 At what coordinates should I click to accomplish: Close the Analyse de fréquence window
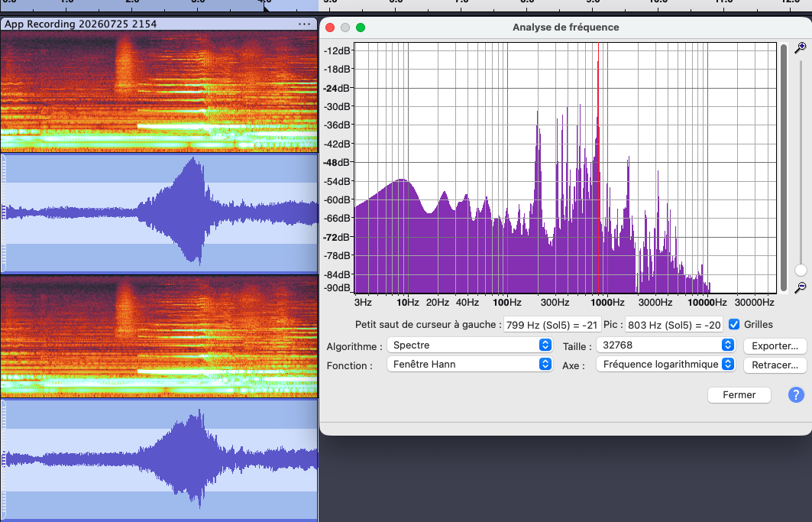330,28
